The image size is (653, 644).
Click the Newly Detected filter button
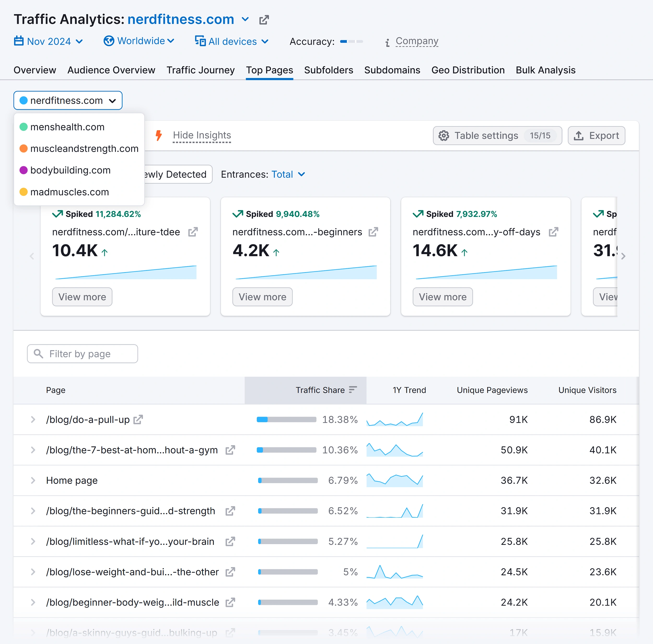point(178,174)
